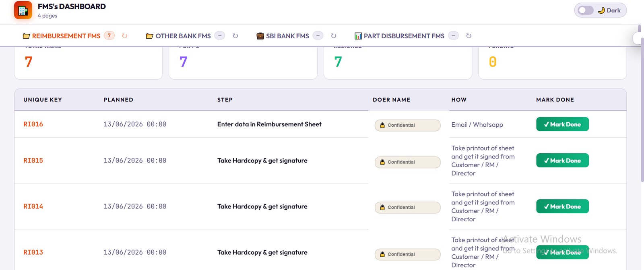The width and height of the screenshot is (644, 270).
Task: Refresh the REIMBURSEMENT FMS tab
Action: (x=125, y=36)
